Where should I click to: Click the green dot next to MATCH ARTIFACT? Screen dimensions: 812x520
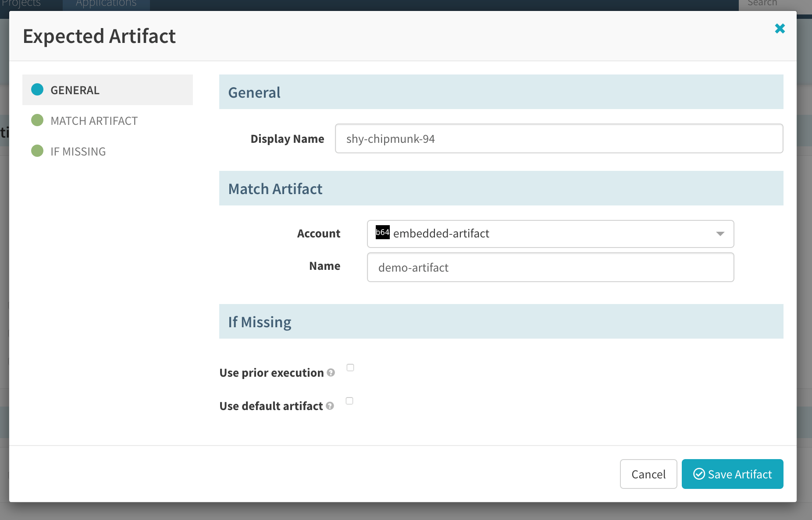pyautogui.click(x=37, y=120)
